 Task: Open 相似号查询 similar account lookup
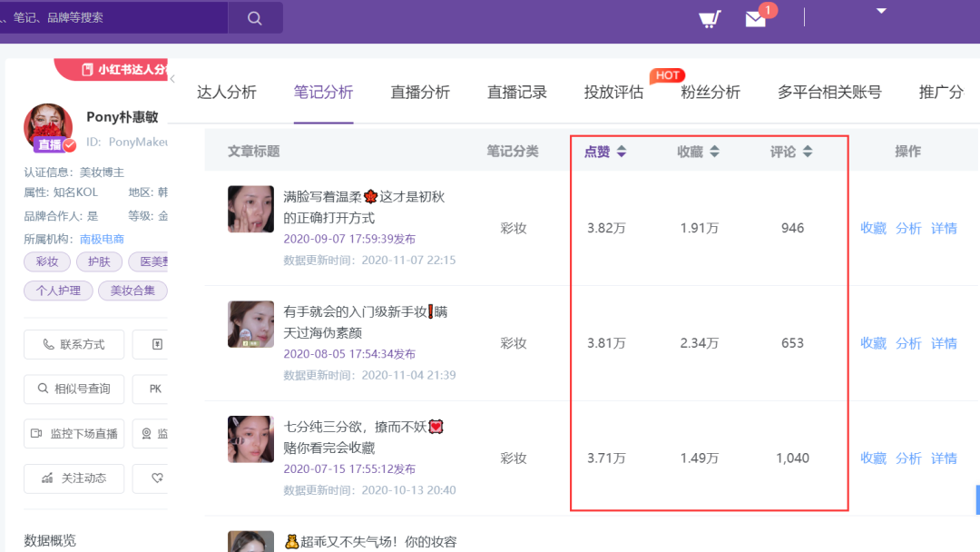[73, 389]
